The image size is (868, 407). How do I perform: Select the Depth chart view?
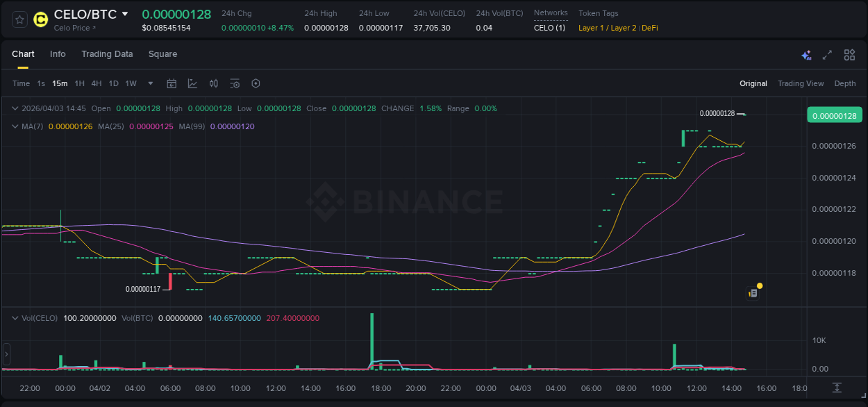pyautogui.click(x=844, y=83)
